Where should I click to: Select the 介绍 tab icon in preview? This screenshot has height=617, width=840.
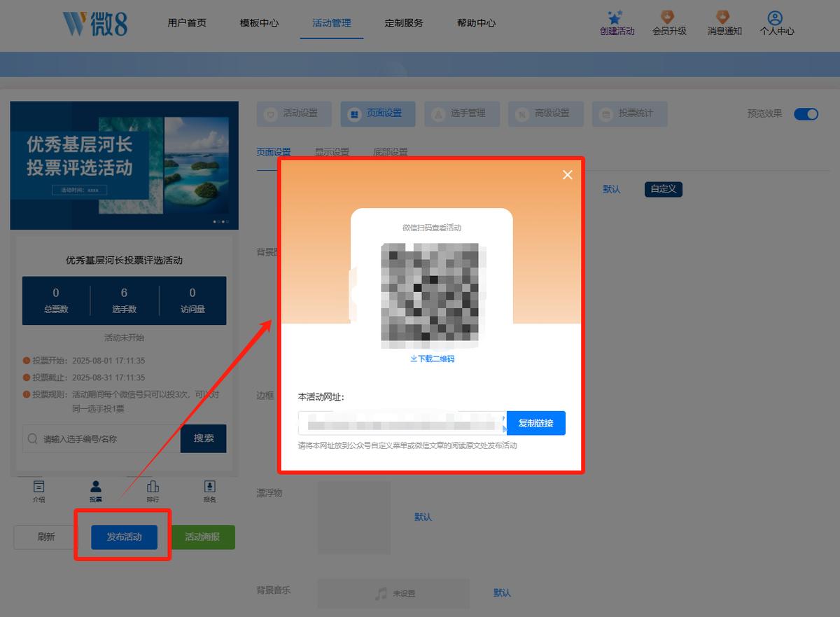pos(39,486)
